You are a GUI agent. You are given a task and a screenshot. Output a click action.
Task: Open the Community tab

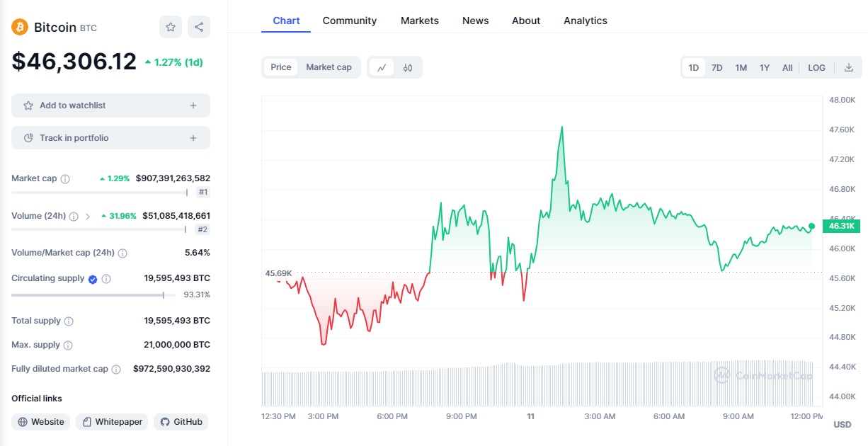pyautogui.click(x=350, y=21)
